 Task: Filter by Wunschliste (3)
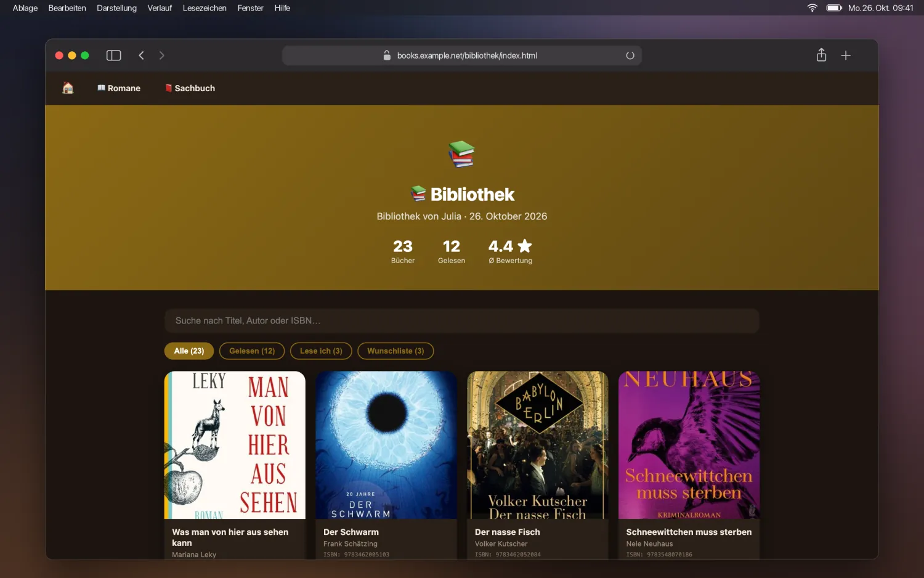395,351
